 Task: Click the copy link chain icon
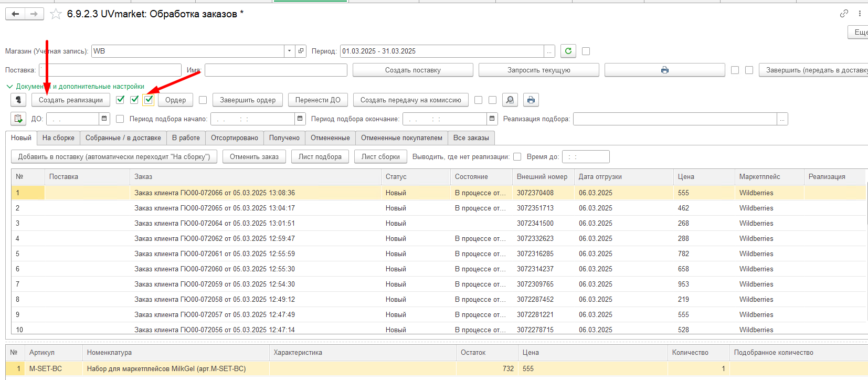[844, 14]
